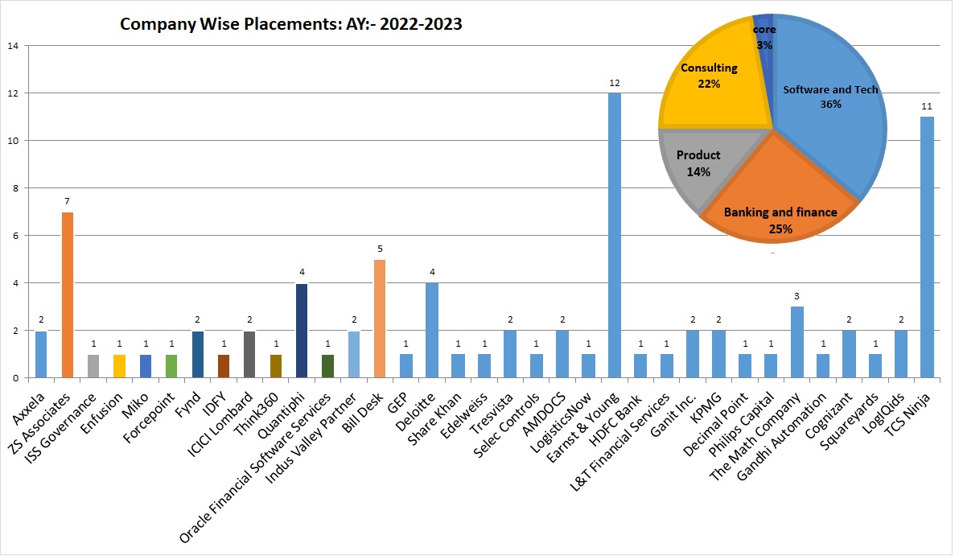
Task: Select the Deloitte bar
Action: (x=432, y=330)
